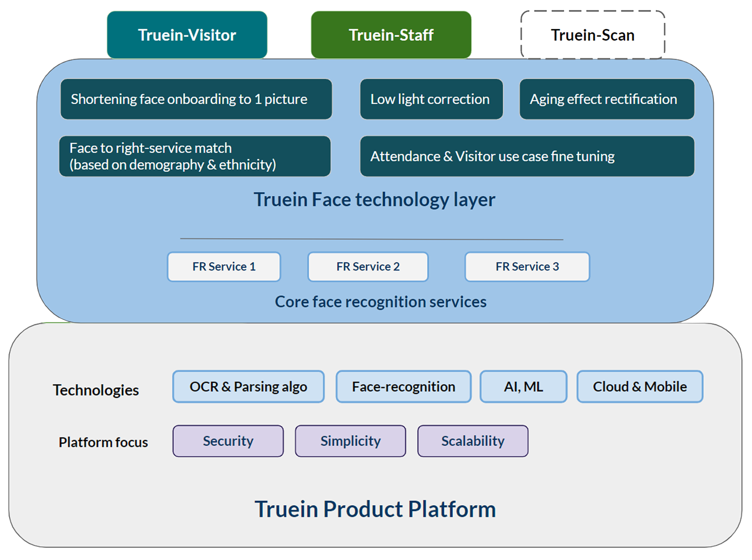Click 'Core face recognition services' label
The image size is (752, 560).
tap(381, 302)
